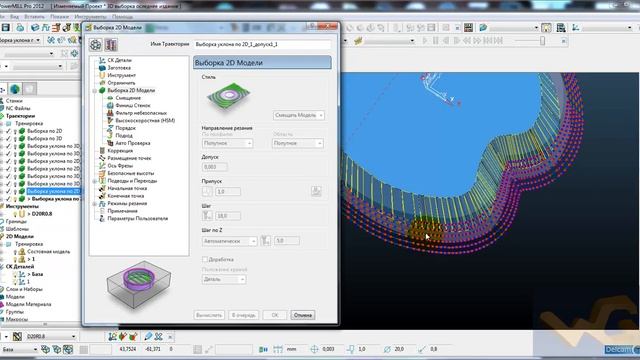Image resolution: width=640 pixels, height=360 pixels.
Task: Select Модели Материала in explorer tree
Action: [x=29, y=304]
